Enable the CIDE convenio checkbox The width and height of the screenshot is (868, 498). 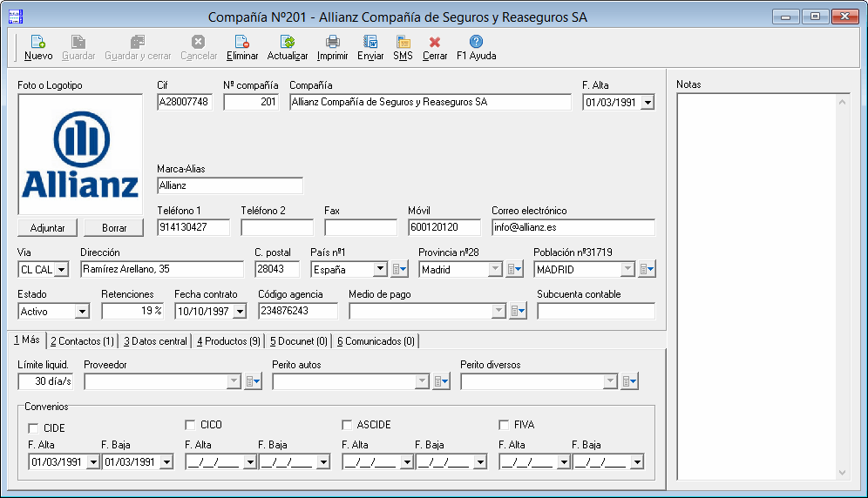coord(33,428)
